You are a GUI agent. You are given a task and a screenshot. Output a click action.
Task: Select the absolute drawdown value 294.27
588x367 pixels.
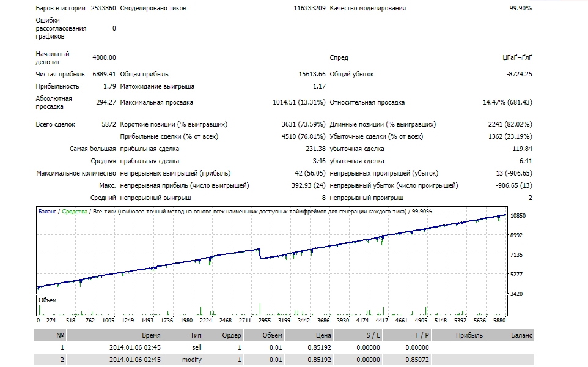pyautogui.click(x=106, y=102)
